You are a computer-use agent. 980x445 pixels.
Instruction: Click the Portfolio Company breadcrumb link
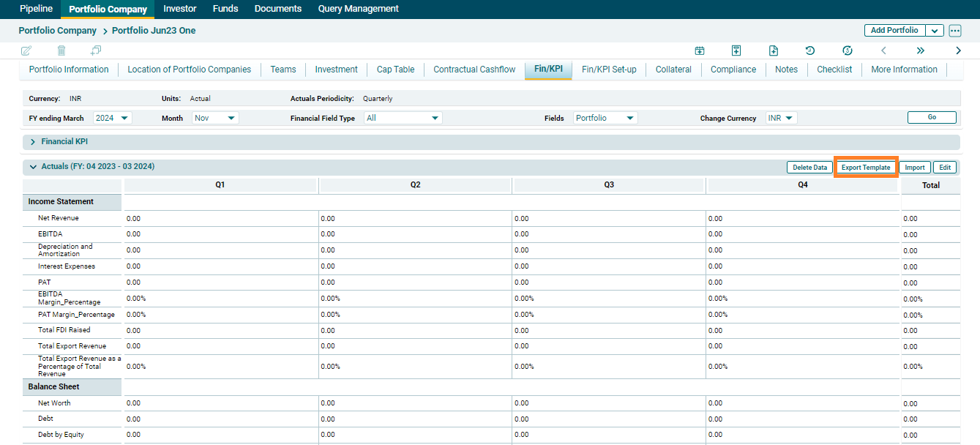(58, 31)
